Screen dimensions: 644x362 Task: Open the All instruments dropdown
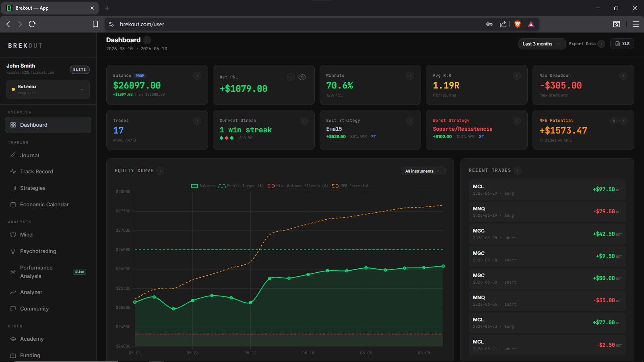(x=423, y=171)
